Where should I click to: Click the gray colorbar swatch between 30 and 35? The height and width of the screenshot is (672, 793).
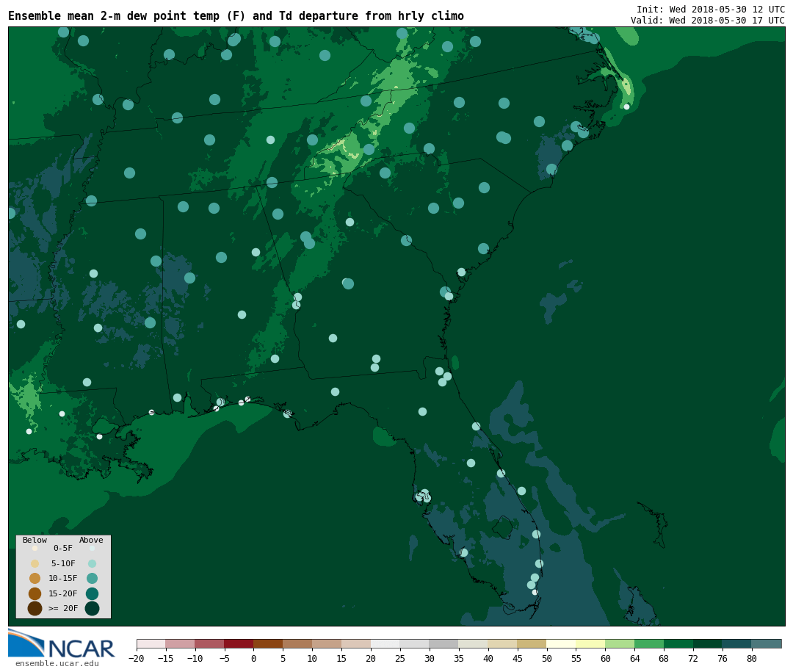(444, 643)
